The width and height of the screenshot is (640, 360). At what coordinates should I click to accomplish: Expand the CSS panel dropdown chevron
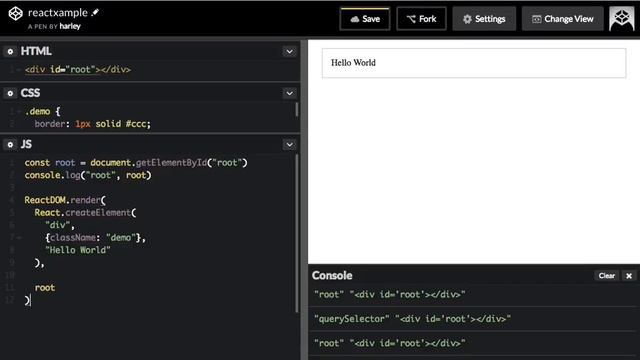tap(289, 93)
